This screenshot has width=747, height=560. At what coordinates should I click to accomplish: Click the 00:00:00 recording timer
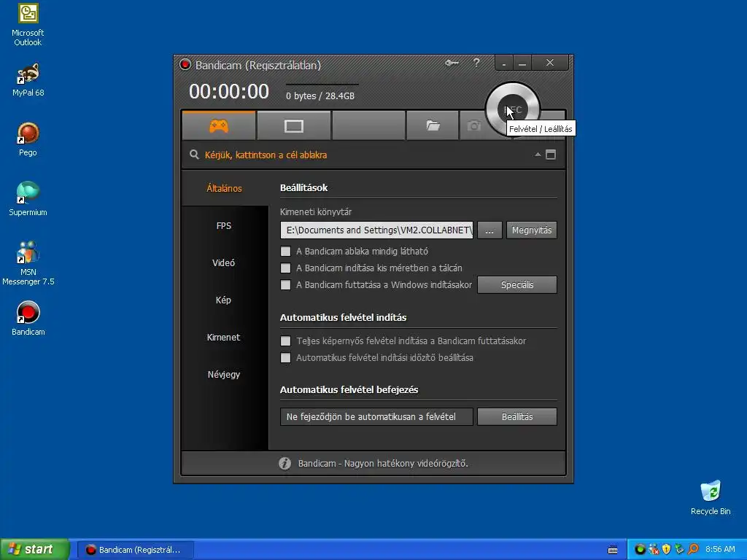coord(229,91)
